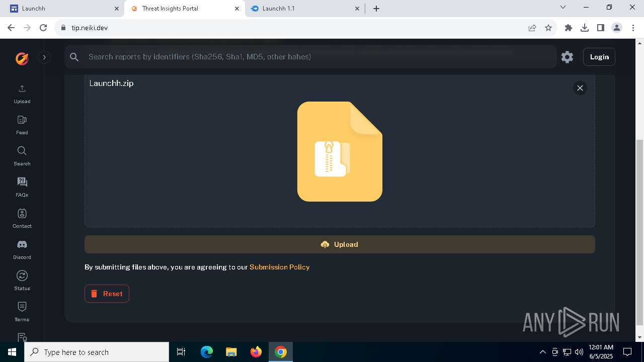Go forward in browser history
Viewport: 644px width, 362px height.
pyautogui.click(x=27, y=28)
